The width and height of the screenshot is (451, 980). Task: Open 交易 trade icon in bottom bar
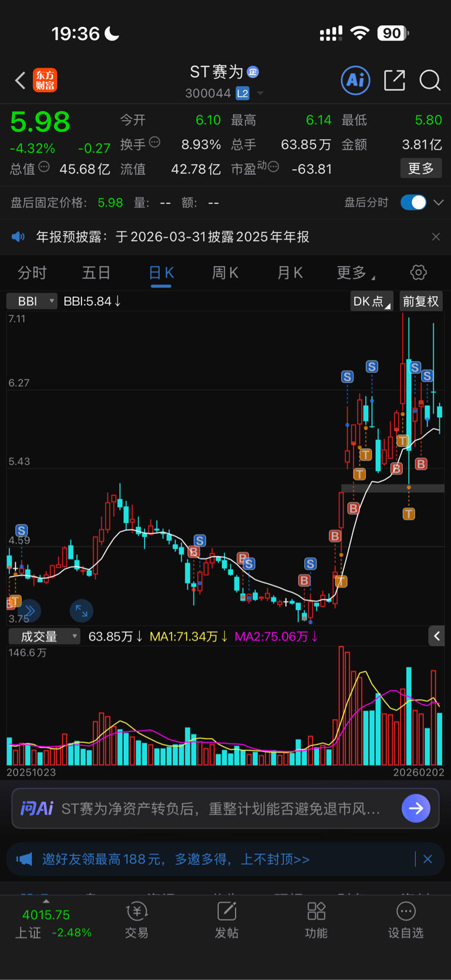(x=136, y=911)
